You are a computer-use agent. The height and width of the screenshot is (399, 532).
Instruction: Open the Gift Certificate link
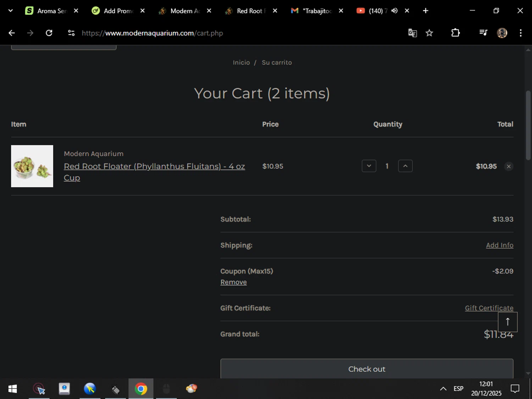[x=489, y=308]
